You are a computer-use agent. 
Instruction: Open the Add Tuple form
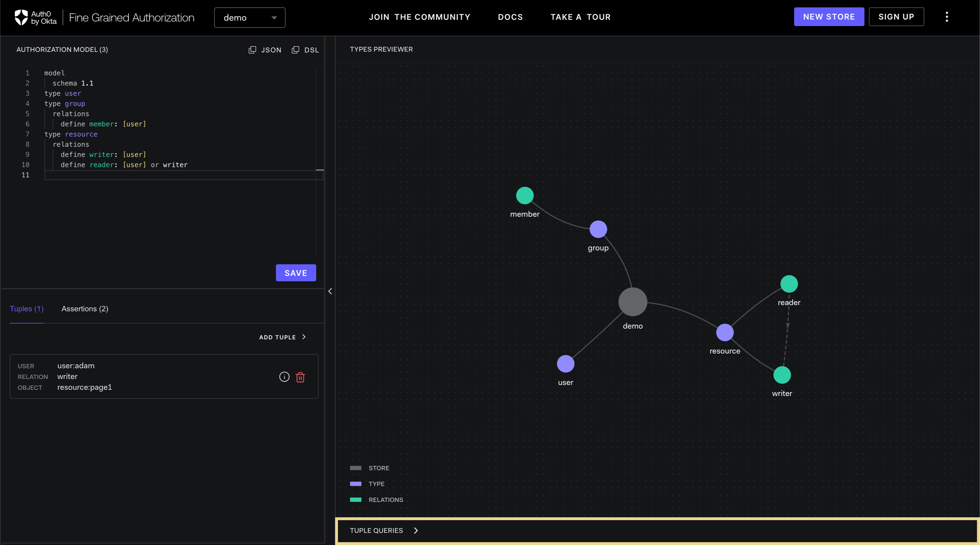click(282, 337)
